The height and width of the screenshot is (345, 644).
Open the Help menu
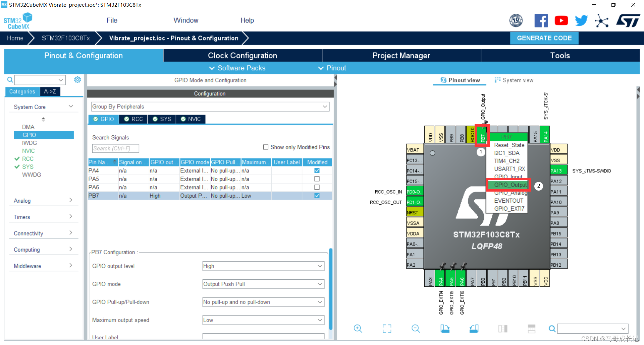click(x=247, y=20)
